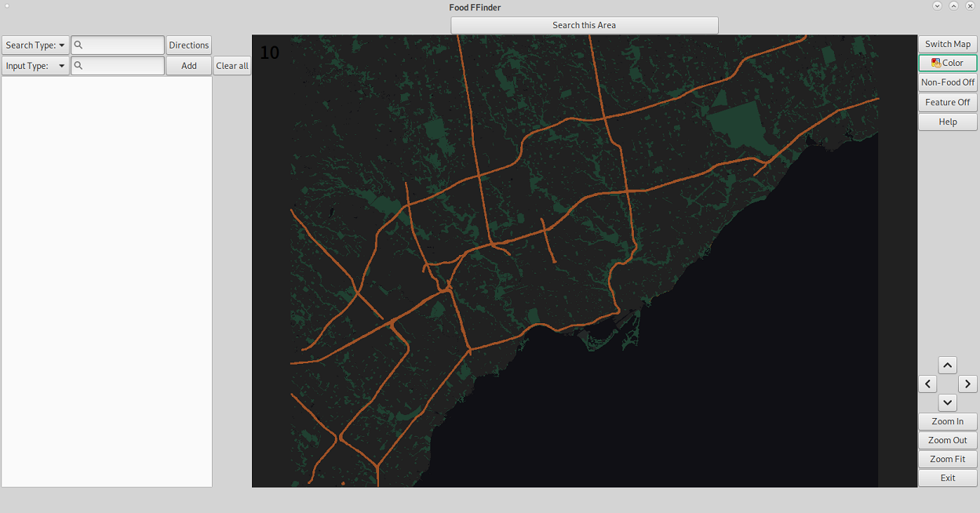Click the Exit button
Screen dimensions: 980x513
948,478
